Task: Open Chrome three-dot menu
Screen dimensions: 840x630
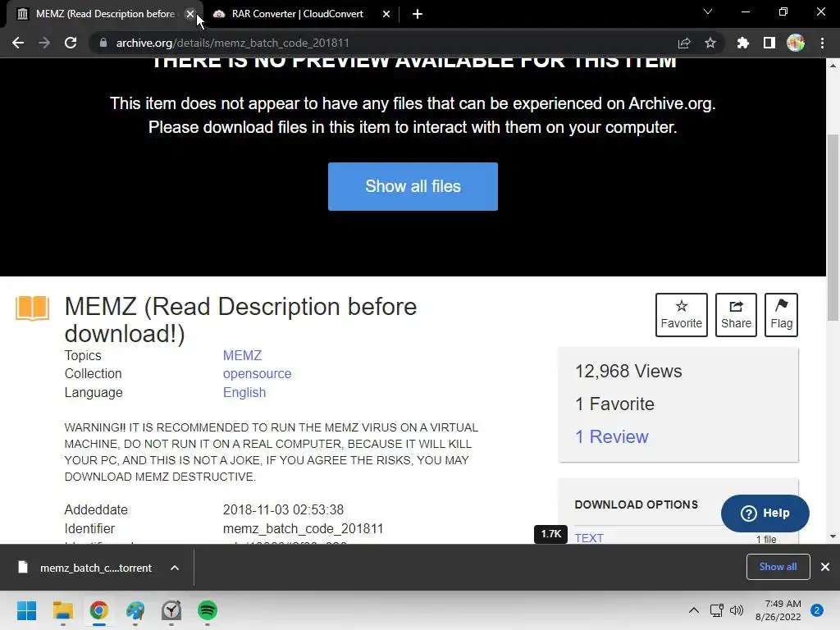Action: tap(822, 43)
